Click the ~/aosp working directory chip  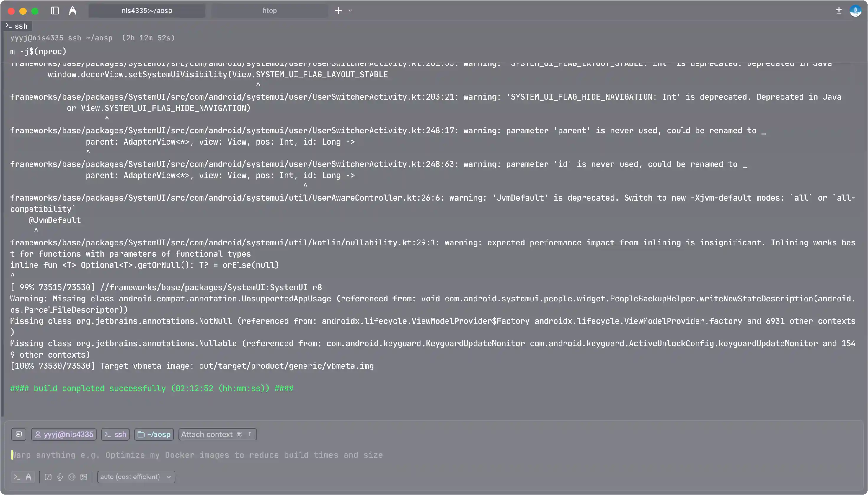point(154,434)
